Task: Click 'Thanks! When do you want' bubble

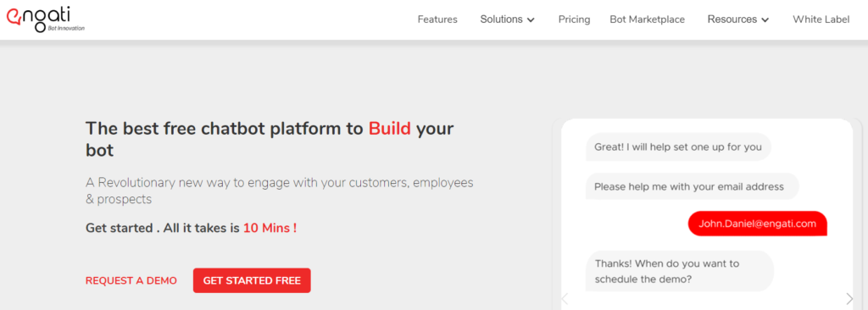Action: click(679, 271)
